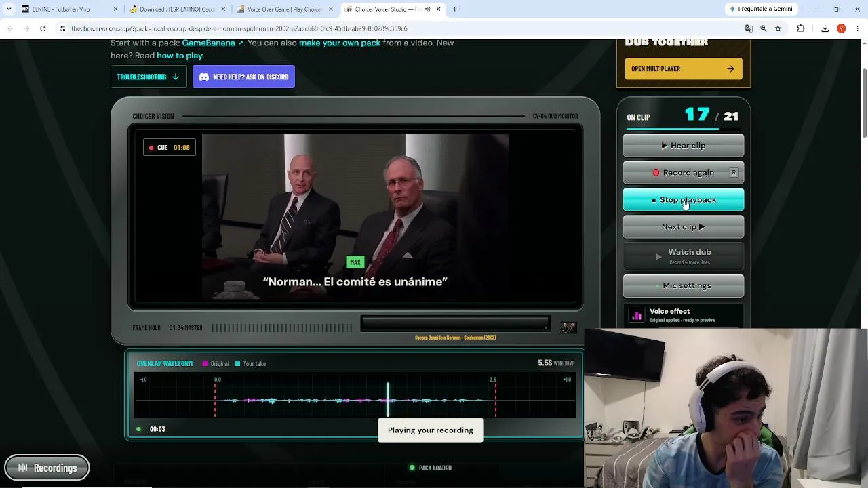Viewport: 868px width, 488px height.
Task: Click the OVERLAP WAVEFORM heading
Action: pyautogui.click(x=165, y=363)
